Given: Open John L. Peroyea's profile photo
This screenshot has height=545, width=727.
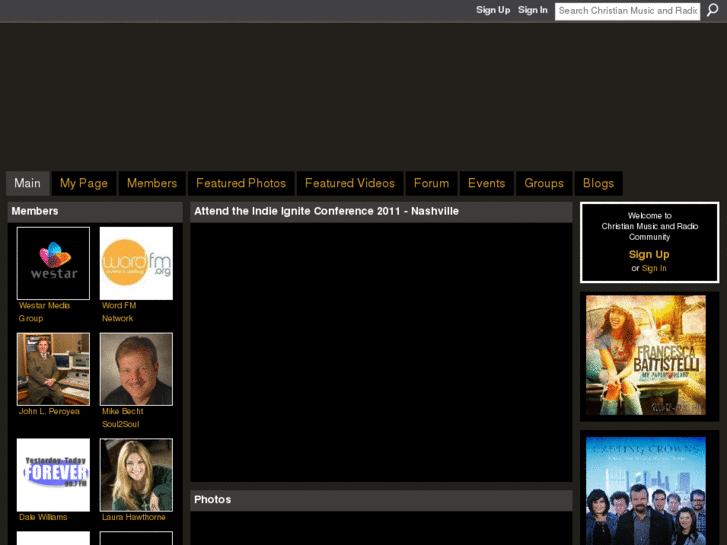Looking at the screenshot, I should point(53,369).
